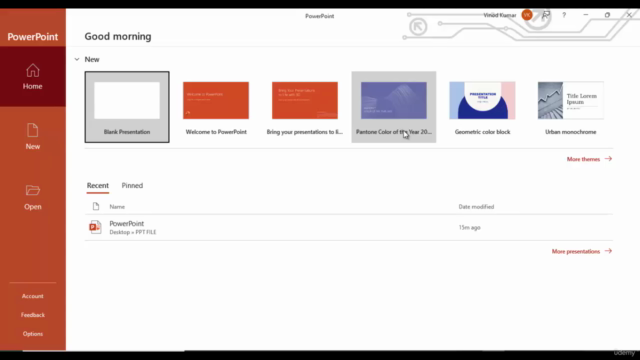Viewport: 640px width, 360px height.
Task: Click the Vinod Kumar user name
Action: point(500,15)
